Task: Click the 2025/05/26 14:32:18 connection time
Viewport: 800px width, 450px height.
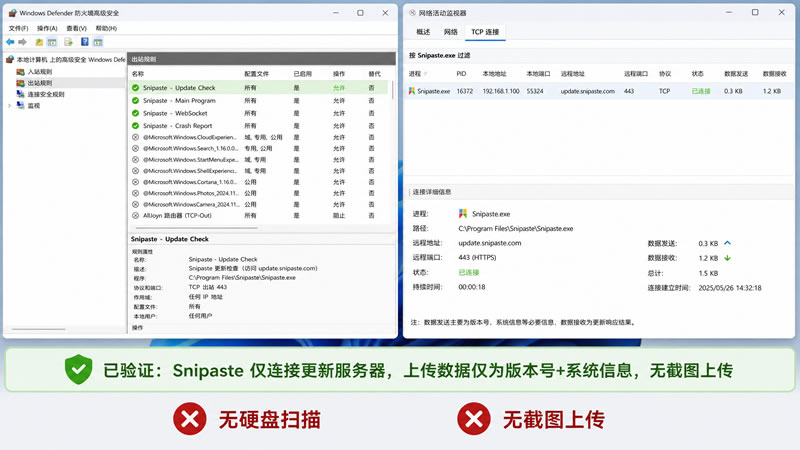Action: [x=730, y=288]
